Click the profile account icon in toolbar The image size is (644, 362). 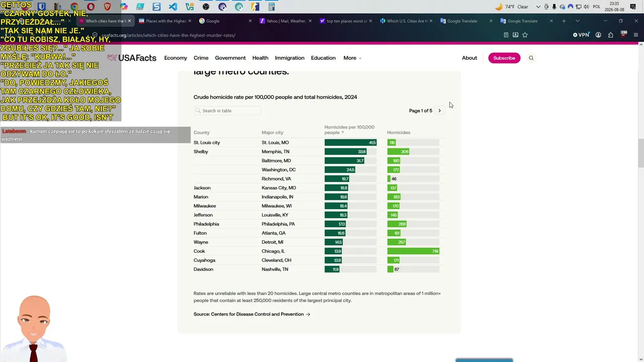(x=598, y=35)
